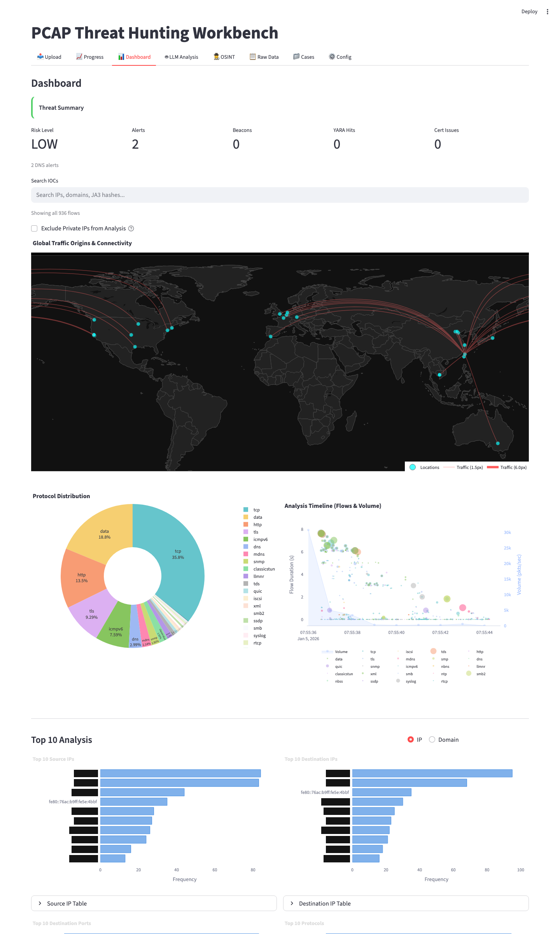Click the http 13.5% pie slice

pos(82,578)
